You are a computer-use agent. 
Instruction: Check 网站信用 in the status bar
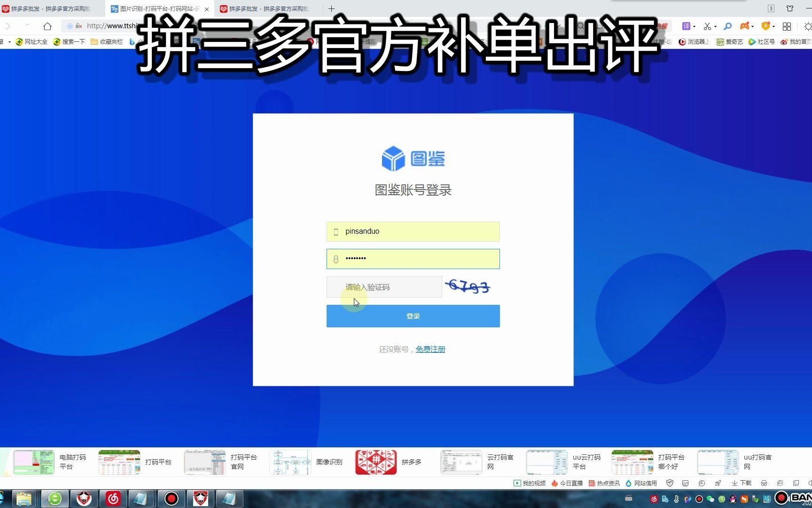coord(641,483)
